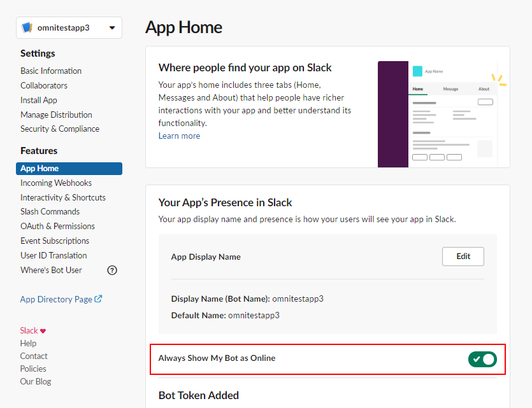Viewport: 532px width, 408px height.
Task: Click the App Home illustration image
Action: click(442, 114)
